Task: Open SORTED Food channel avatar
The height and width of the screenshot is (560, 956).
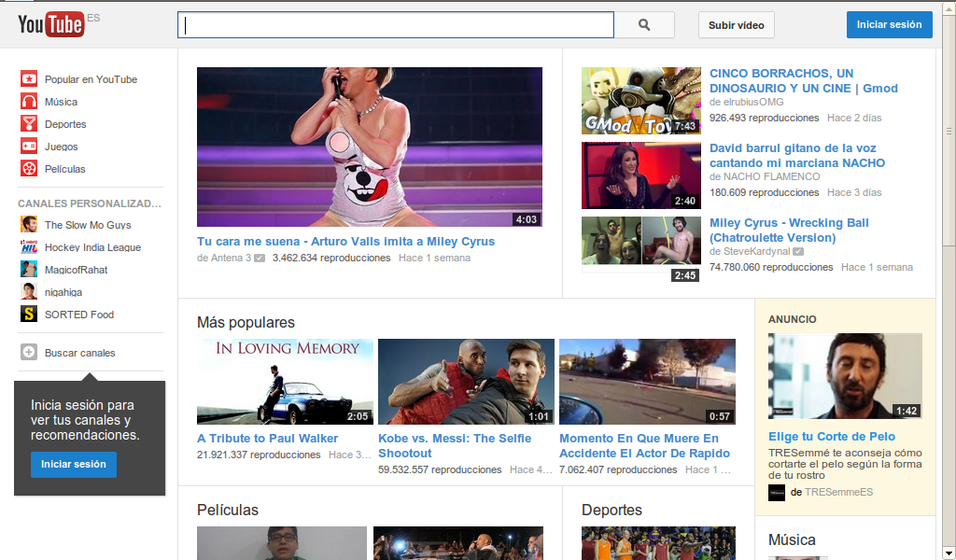Action: (x=28, y=315)
